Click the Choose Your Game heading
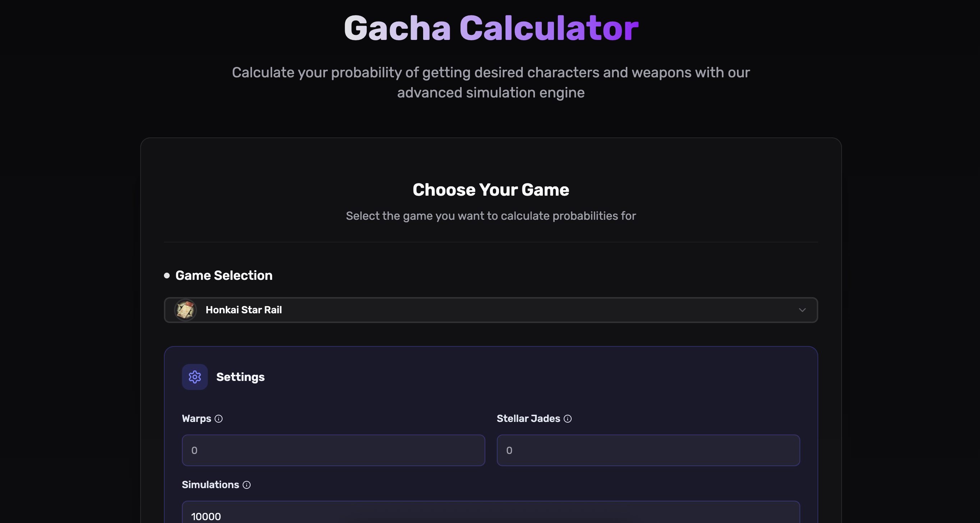The height and width of the screenshot is (523, 980). (491, 190)
